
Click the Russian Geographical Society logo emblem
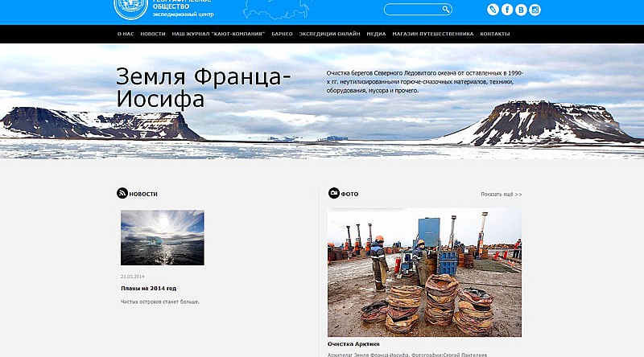(x=130, y=9)
